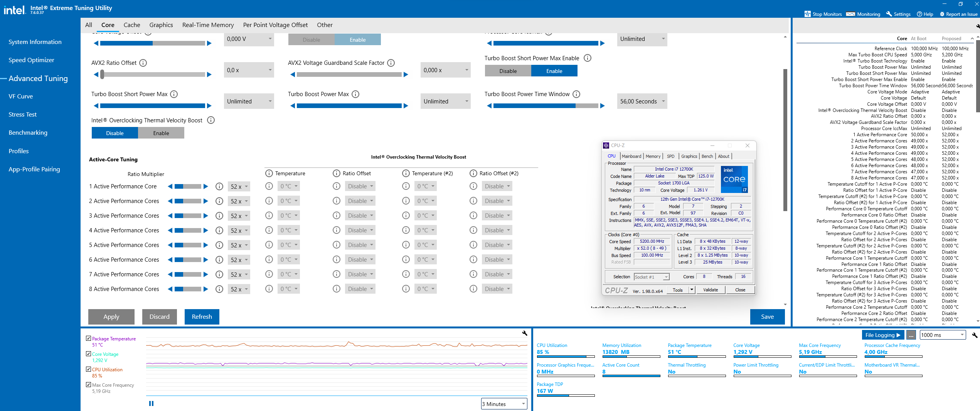Click the top-row Enable toggle beside 0,000 V
The image size is (980, 411).
coord(358,40)
